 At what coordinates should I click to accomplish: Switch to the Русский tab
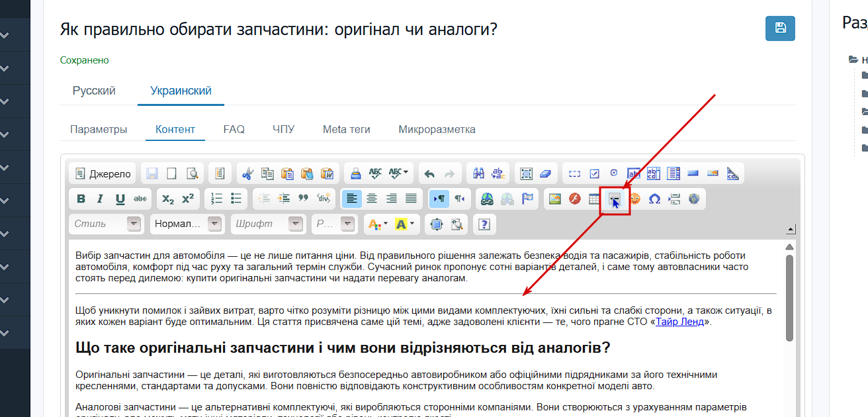94,91
